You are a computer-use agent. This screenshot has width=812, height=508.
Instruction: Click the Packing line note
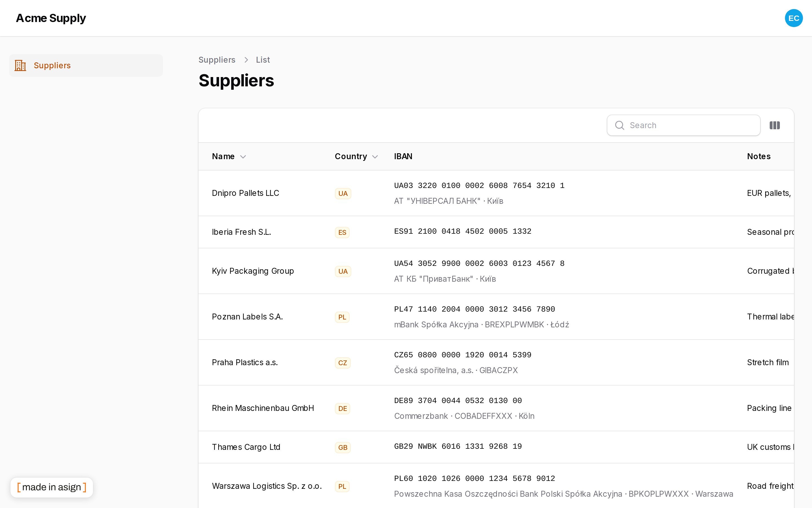pos(769,408)
